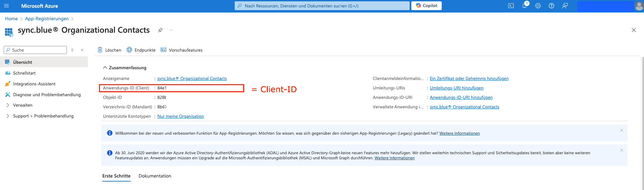Viewport: 644px width, 190px height.
Task: Open the notifications bell
Action: [524, 6]
